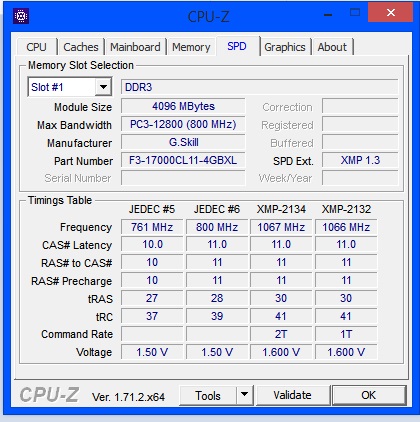Viewport: 420px width, 422px height.
Task: Select the SPD tab
Action: coord(237,46)
